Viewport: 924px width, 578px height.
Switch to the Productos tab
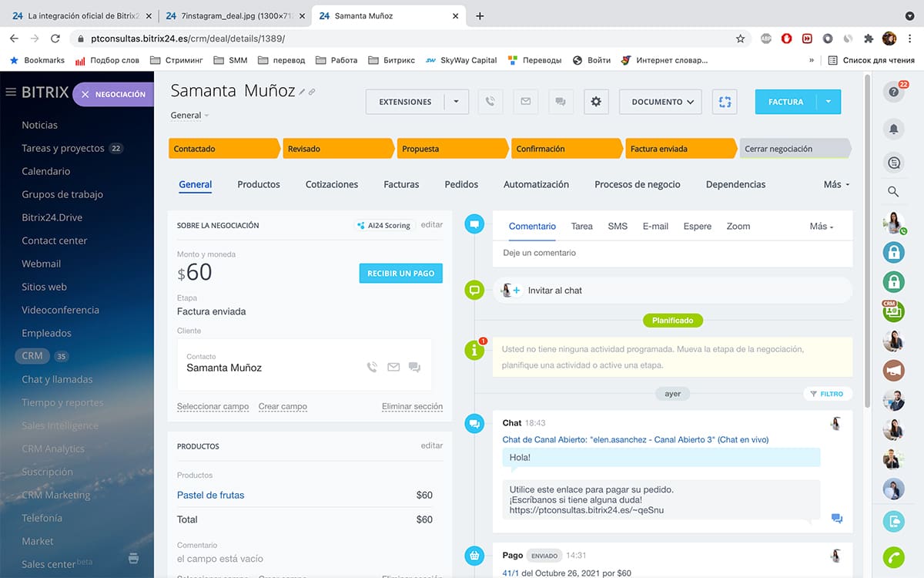[259, 184]
